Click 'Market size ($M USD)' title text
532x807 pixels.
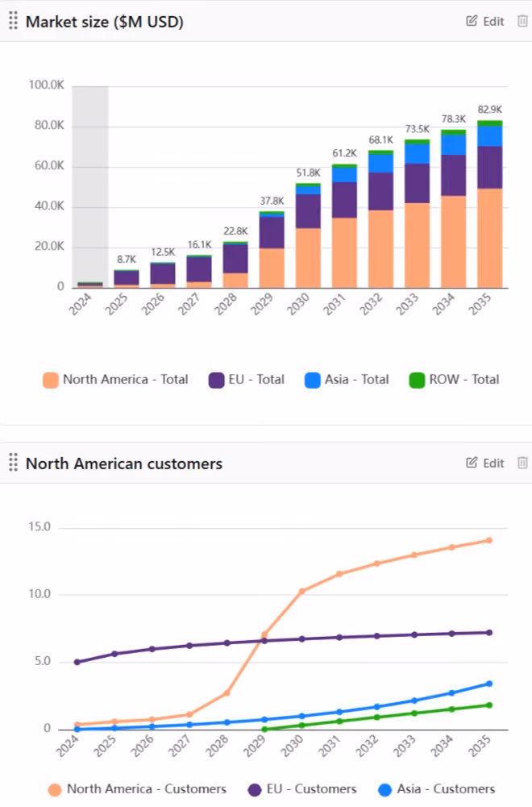point(105,22)
